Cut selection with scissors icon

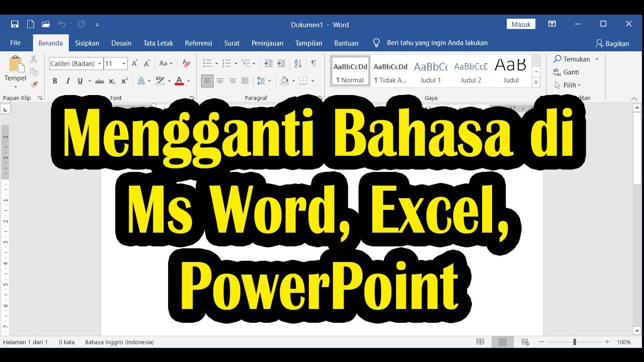click(34, 59)
